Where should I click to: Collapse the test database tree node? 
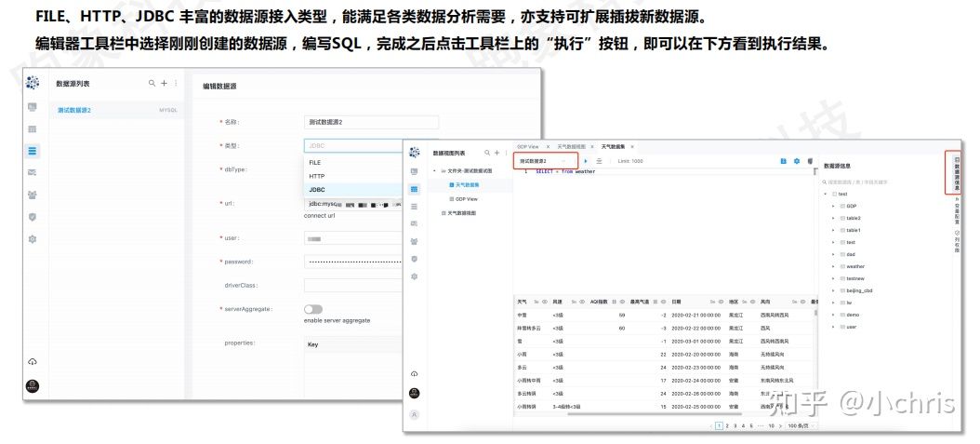click(x=825, y=194)
